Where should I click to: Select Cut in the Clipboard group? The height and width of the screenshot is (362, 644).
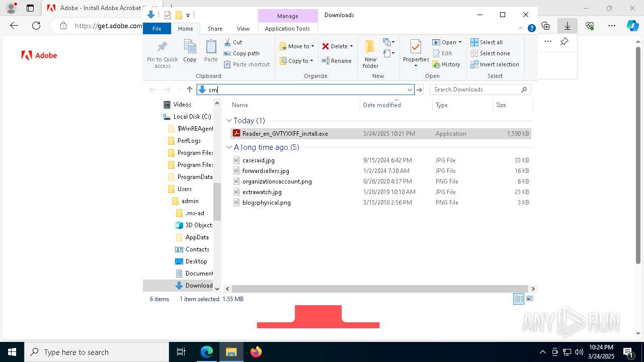(x=233, y=42)
